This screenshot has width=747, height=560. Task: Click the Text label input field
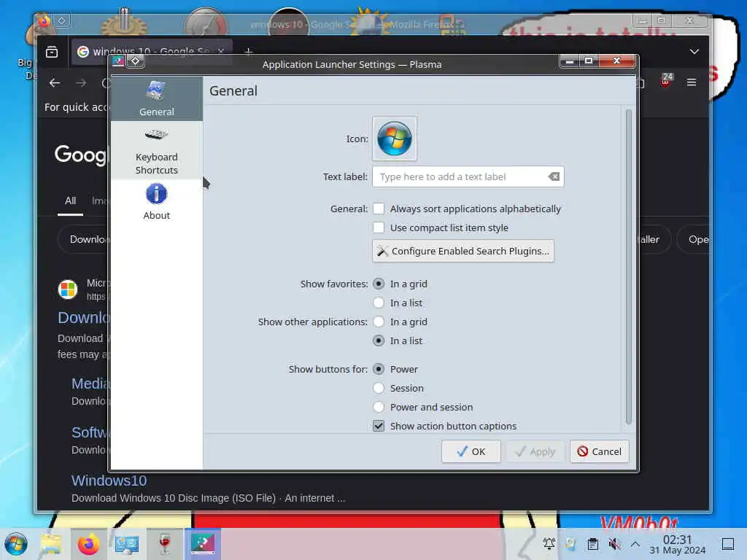468,176
